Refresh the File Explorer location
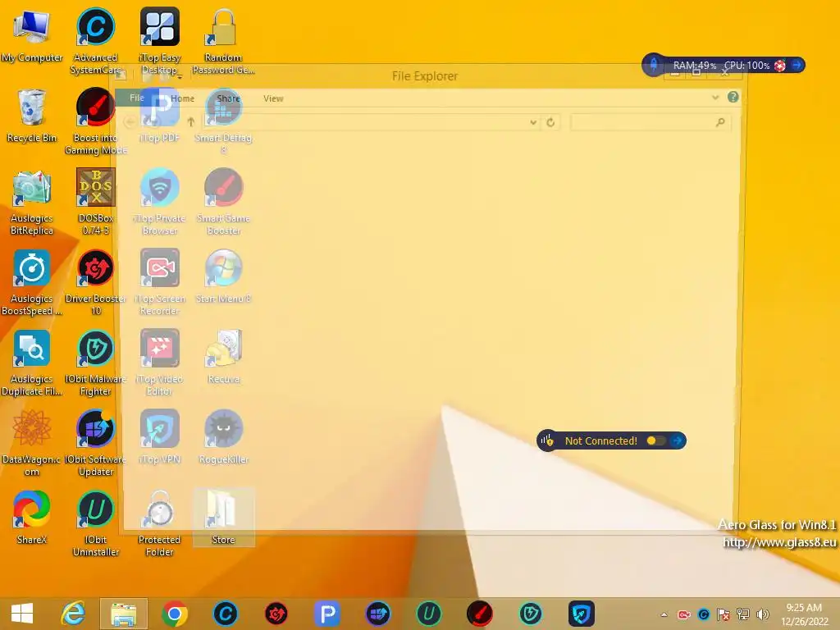The image size is (840, 630). (x=550, y=122)
